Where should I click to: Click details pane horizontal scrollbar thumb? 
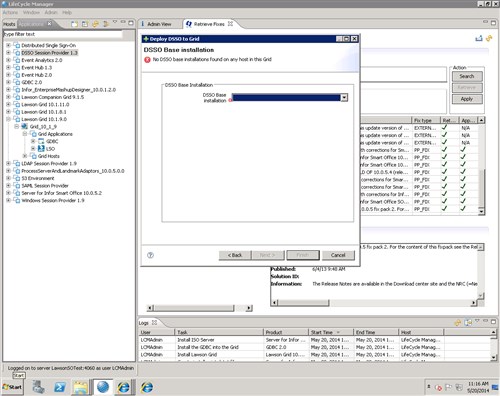pos(303,303)
